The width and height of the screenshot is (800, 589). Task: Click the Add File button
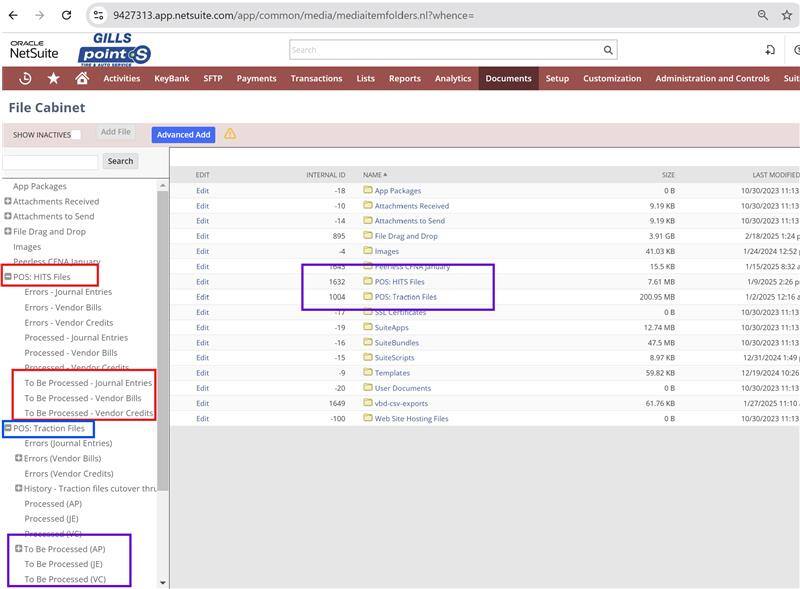[x=116, y=132]
